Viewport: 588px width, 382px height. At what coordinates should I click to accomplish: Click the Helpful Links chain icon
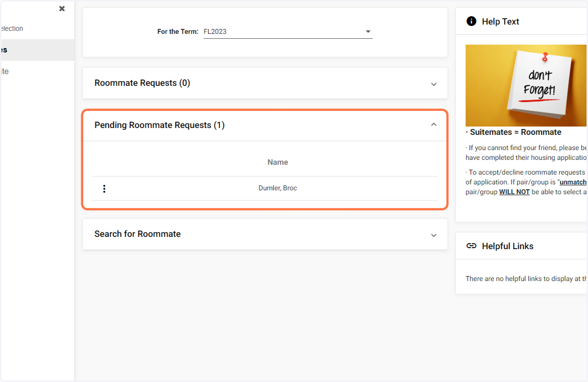pos(471,246)
